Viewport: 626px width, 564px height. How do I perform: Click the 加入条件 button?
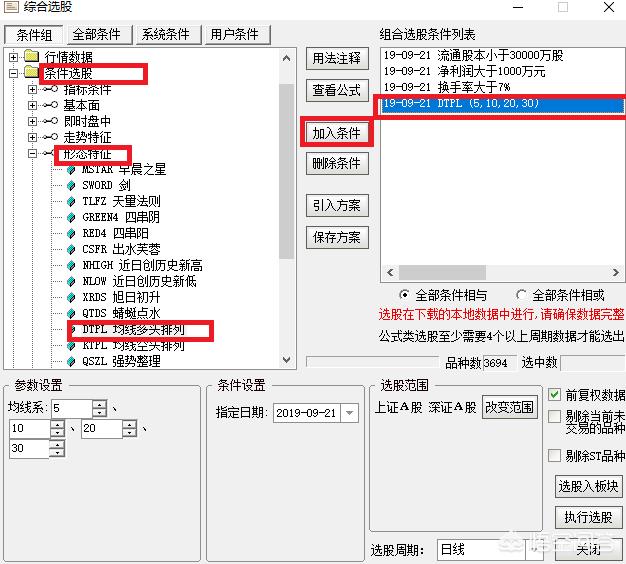pyautogui.click(x=337, y=132)
